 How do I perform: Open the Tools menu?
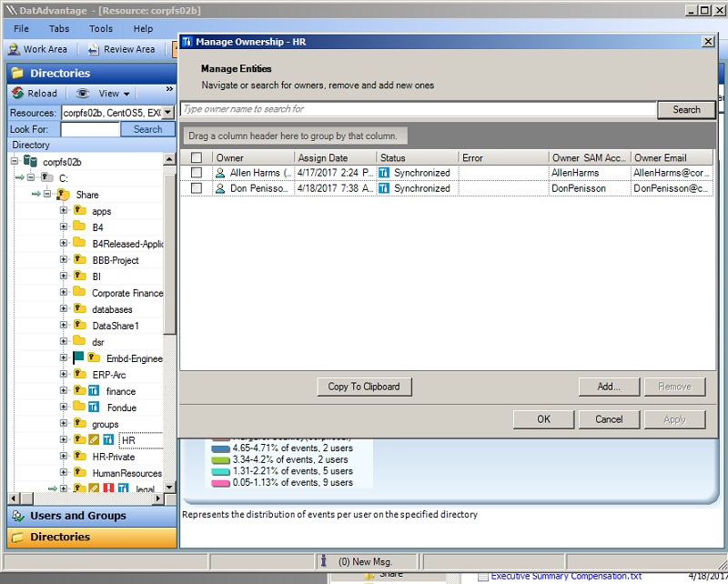pyautogui.click(x=101, y=29)
